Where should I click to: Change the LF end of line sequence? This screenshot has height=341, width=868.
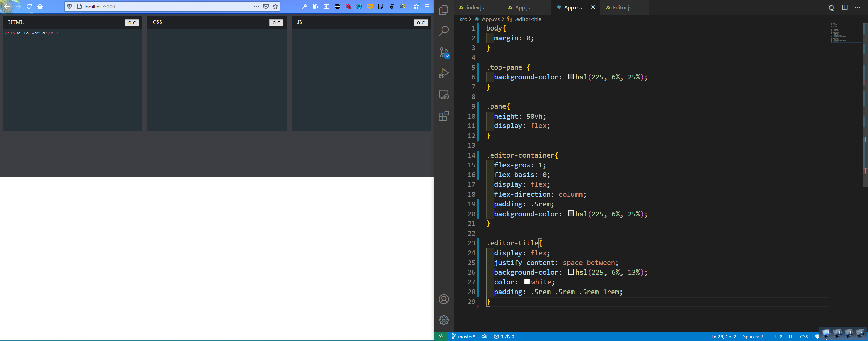791,337
